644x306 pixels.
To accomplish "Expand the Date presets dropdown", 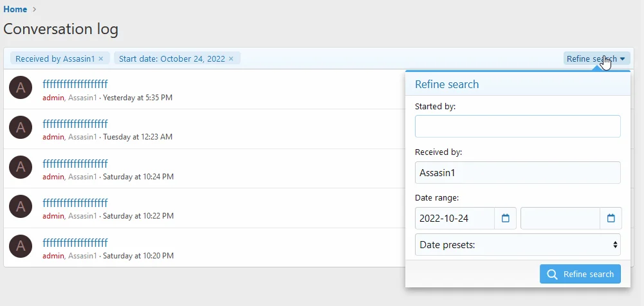I will pyautogui.click(x=517, y=244).
